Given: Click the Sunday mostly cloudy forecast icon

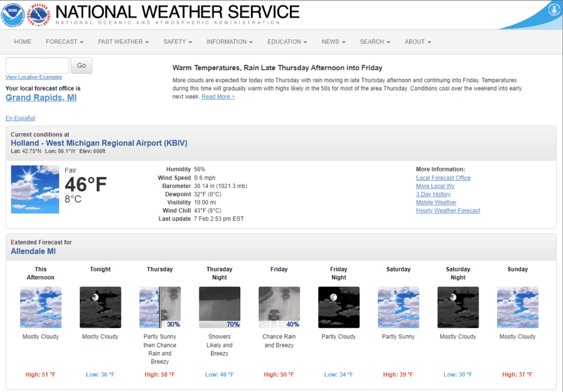Looking at the screenshot, I should 517,307.
